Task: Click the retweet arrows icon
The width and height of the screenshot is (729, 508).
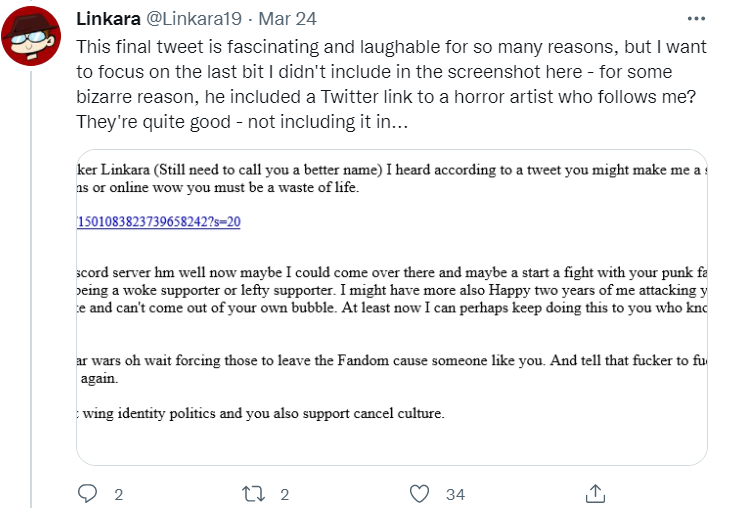Action: coord(253,494)
